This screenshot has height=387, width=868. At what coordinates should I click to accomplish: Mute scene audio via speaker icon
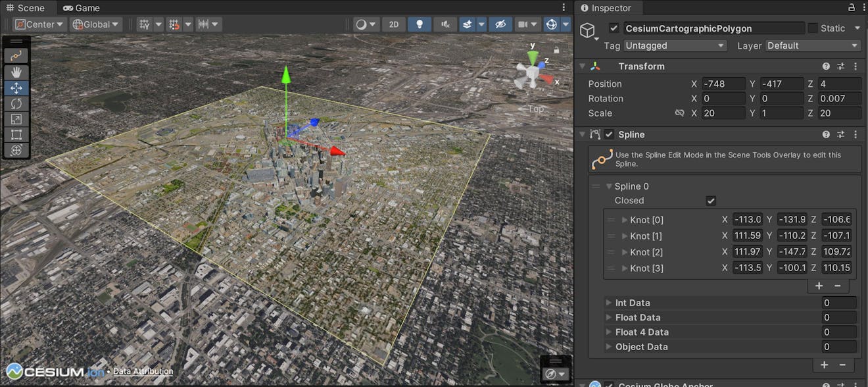(445, 24)
